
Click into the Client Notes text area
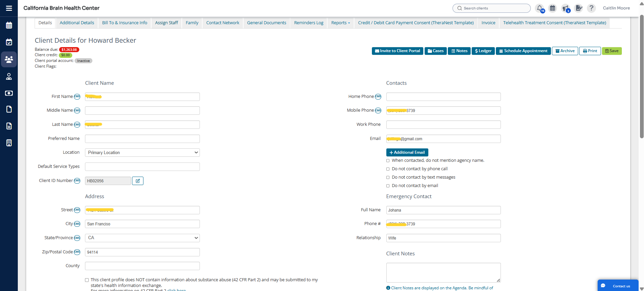443,272
